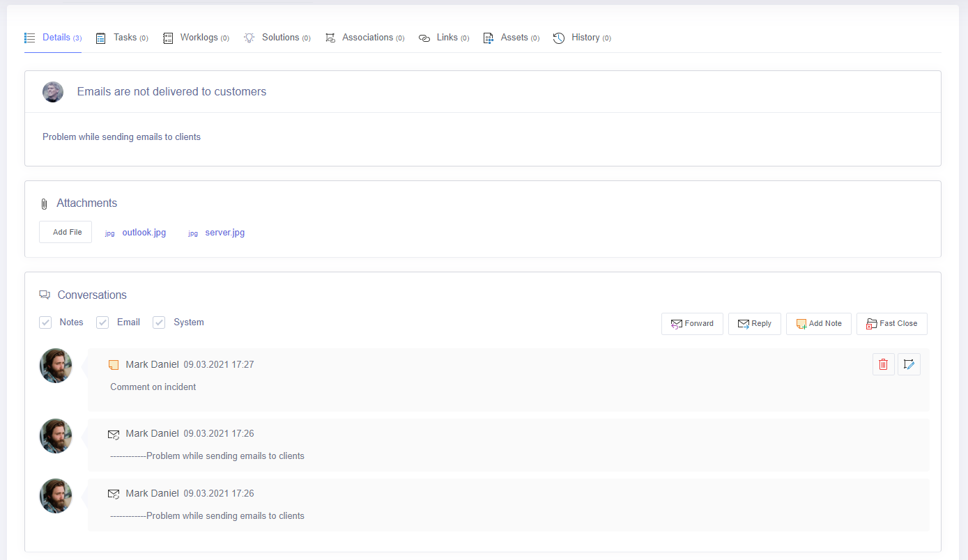Toggle the Email conversations checkbox
Image resolution: width=968 pixels, height=560 pixels.
[x=102, y=322]
